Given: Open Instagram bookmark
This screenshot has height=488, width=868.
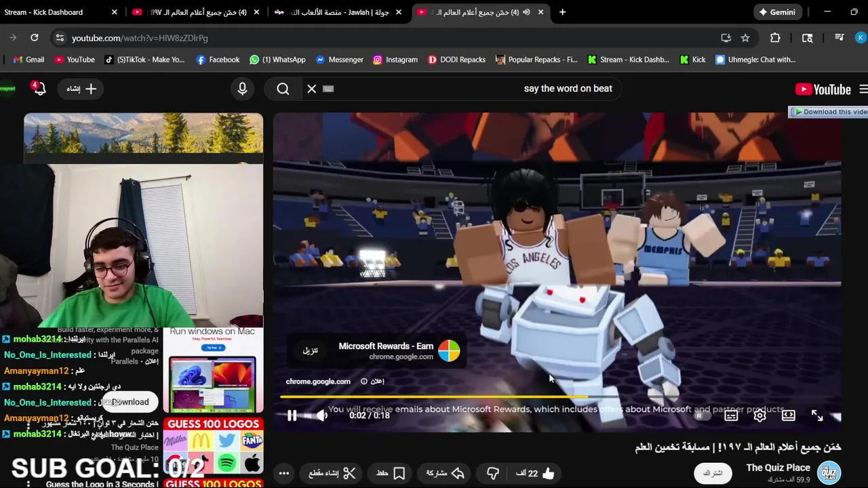Looking at the screenshot, I should 395,60.
